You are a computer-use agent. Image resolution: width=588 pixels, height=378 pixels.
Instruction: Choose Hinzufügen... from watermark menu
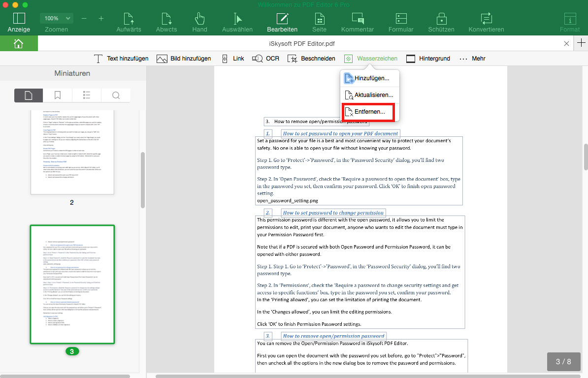coord(370,78)
